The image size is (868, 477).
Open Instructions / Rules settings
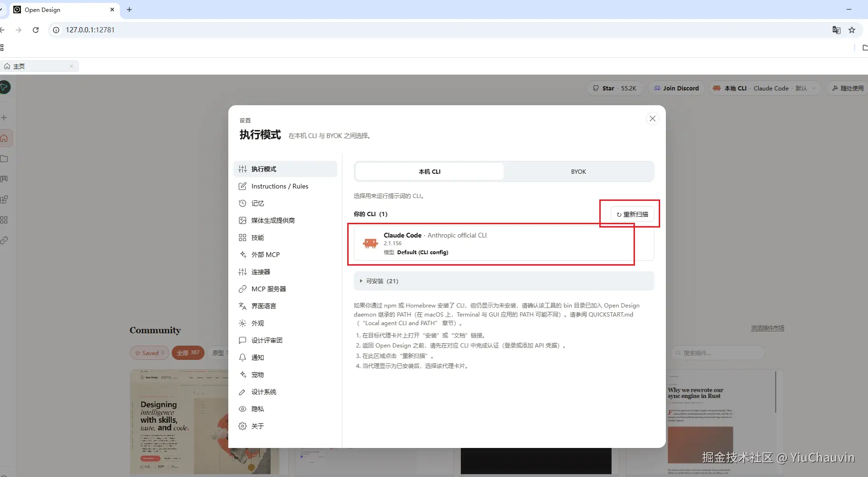[x=285, y=186]
